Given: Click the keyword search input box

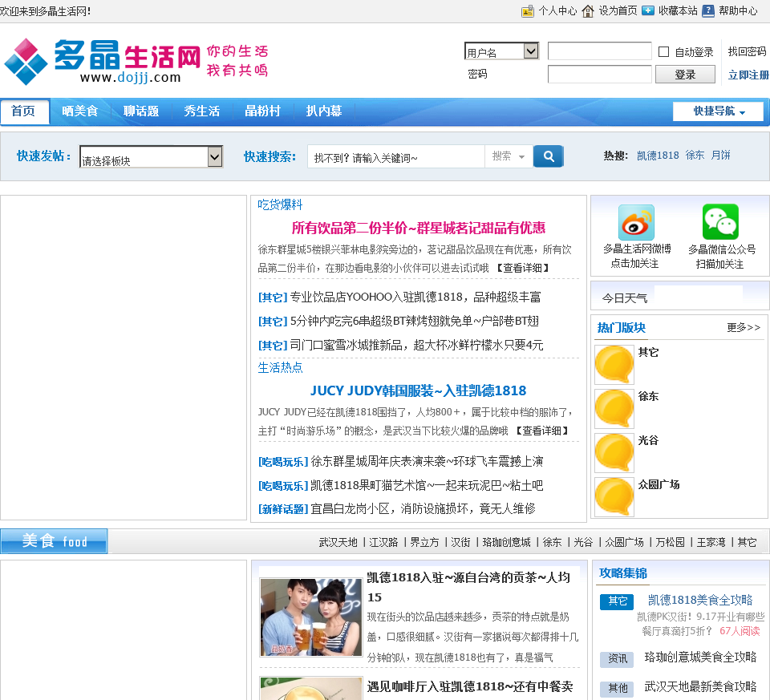Looking at the screenshot, I should (396, 156).
